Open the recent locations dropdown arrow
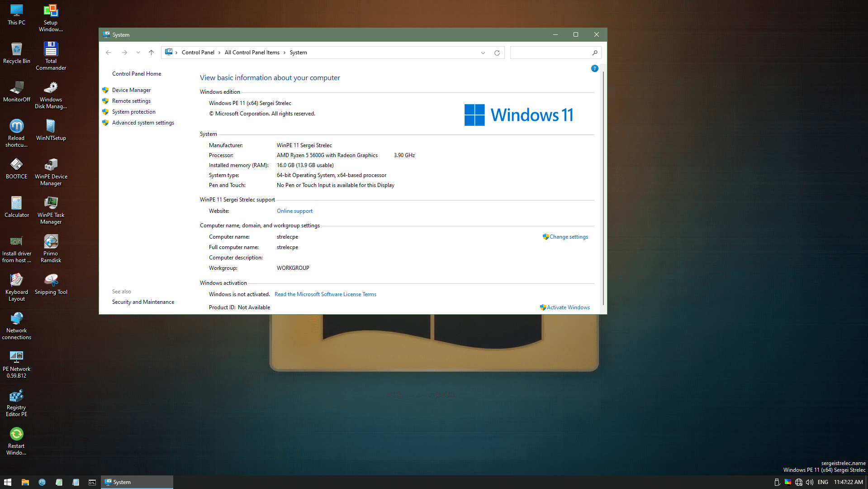Image resolution: width=868 pixels, height=489 pixels. click(138, 53)
